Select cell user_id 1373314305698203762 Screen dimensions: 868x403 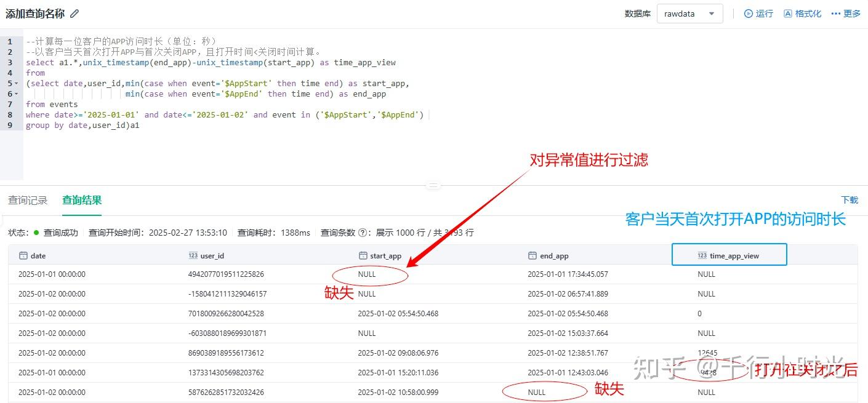[x=226, y=373]
